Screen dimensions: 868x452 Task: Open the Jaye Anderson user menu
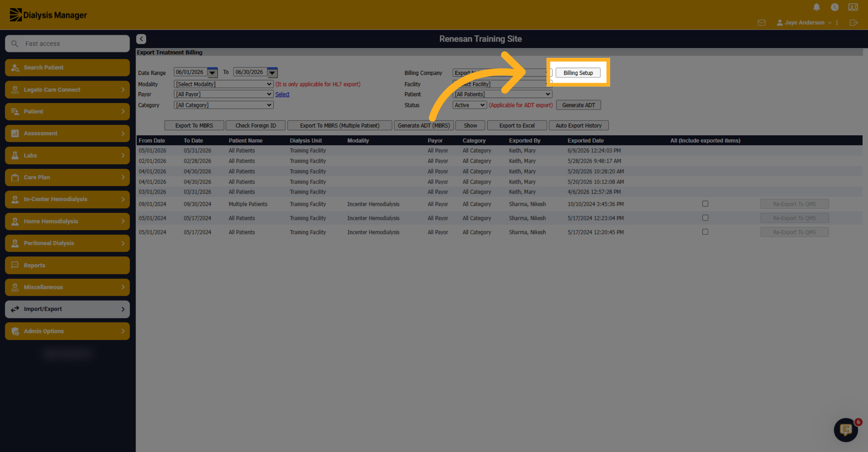pyautogui.click(x=804, y=23)
